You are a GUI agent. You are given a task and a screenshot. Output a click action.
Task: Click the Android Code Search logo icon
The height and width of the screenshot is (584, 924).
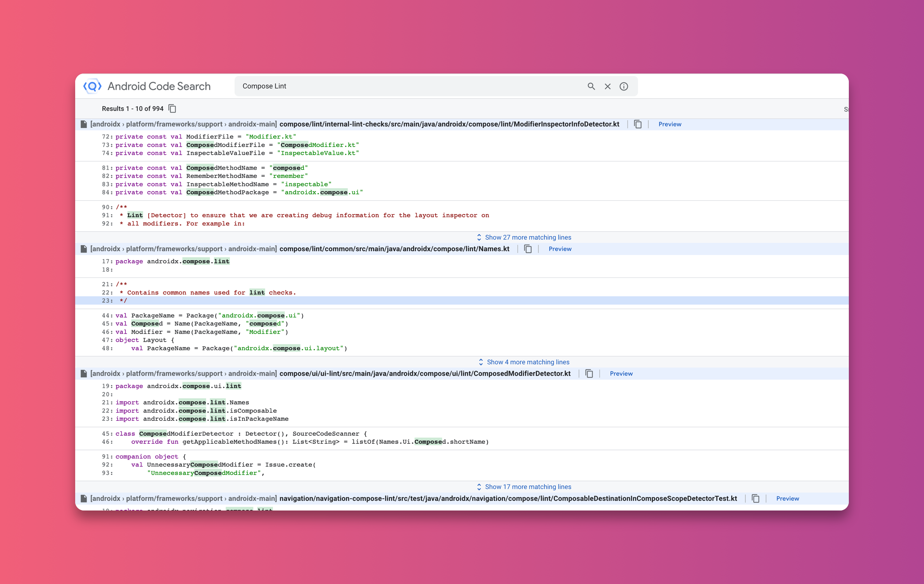pyautogui.click(x=92, y=86)
